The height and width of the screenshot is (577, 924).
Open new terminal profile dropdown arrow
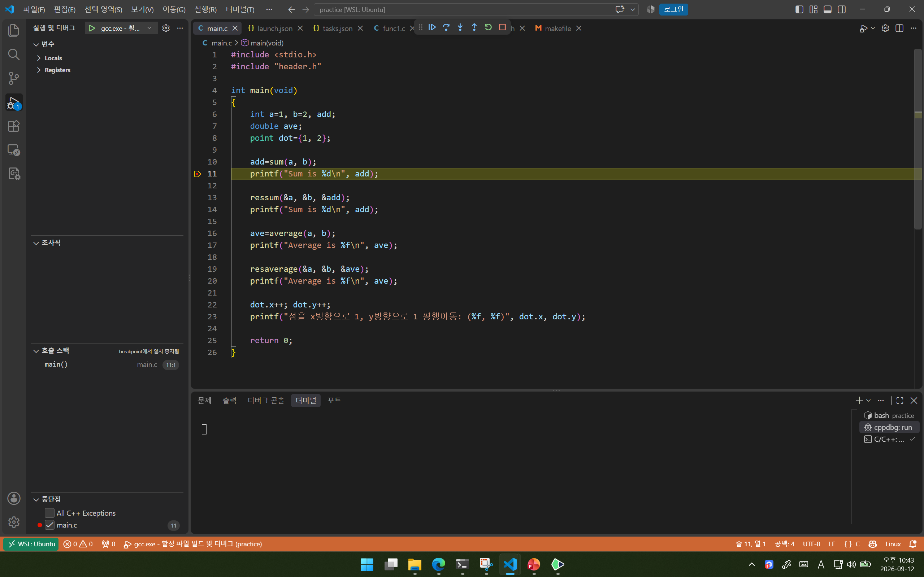point(868,400)
